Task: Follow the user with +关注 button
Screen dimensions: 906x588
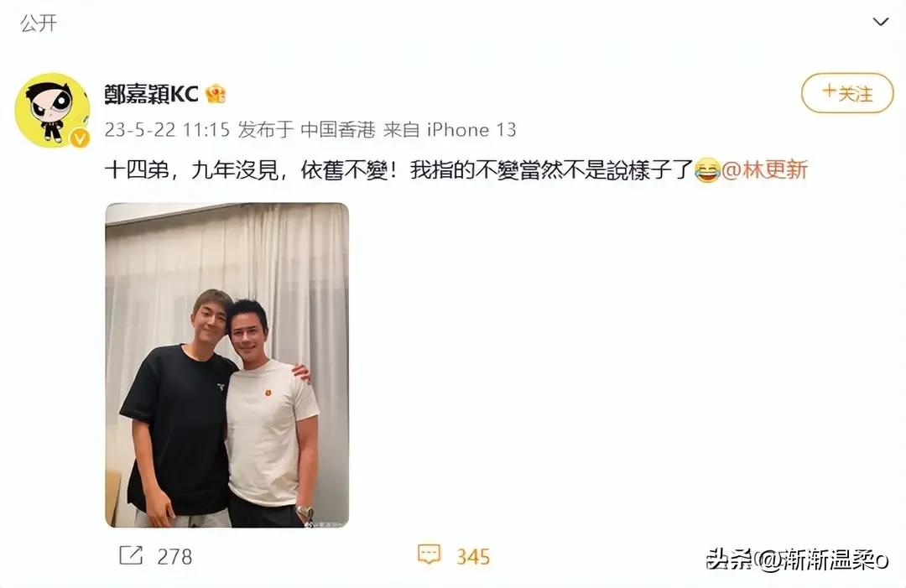Action: tap(847, 92)
